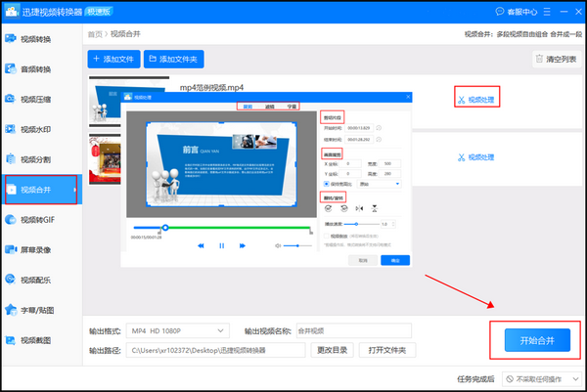Image resolution: width=587 pixels, height=392 pixels.
Task: Open the 视频压缩 sidebar tool
Action: click(39, 98)
